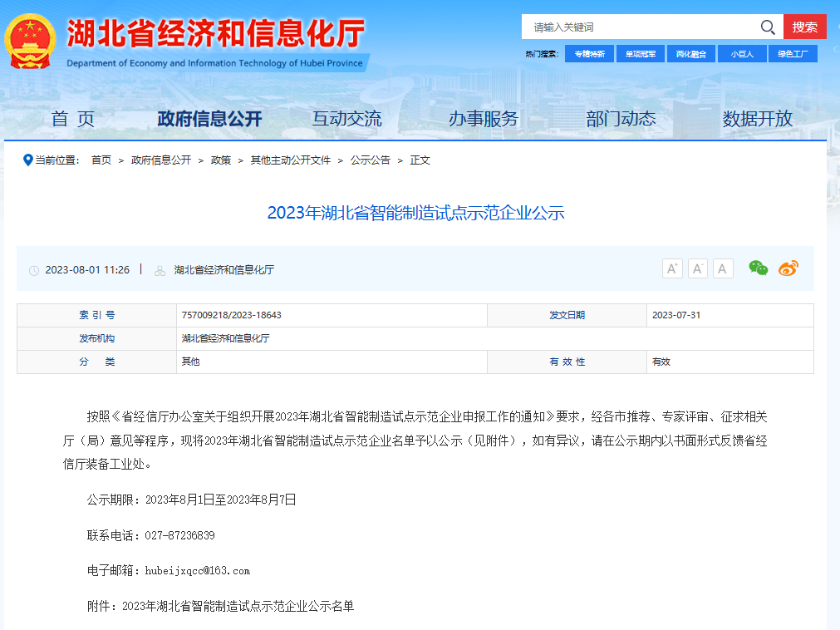
Task: Open the 2023年湖北省智能制造试点示范企业公示名单 attachment
Action: pyautogui.click(x=238, y=607)
